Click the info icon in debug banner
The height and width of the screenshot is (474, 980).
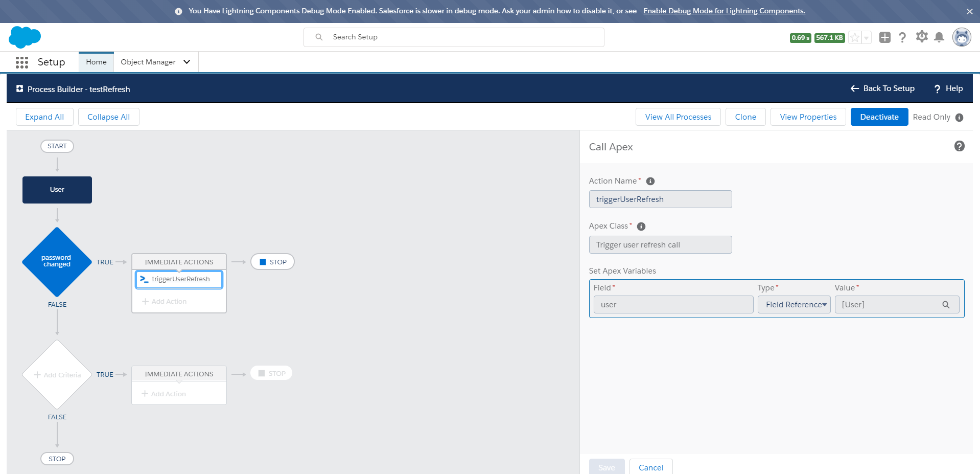click(178, 11)
